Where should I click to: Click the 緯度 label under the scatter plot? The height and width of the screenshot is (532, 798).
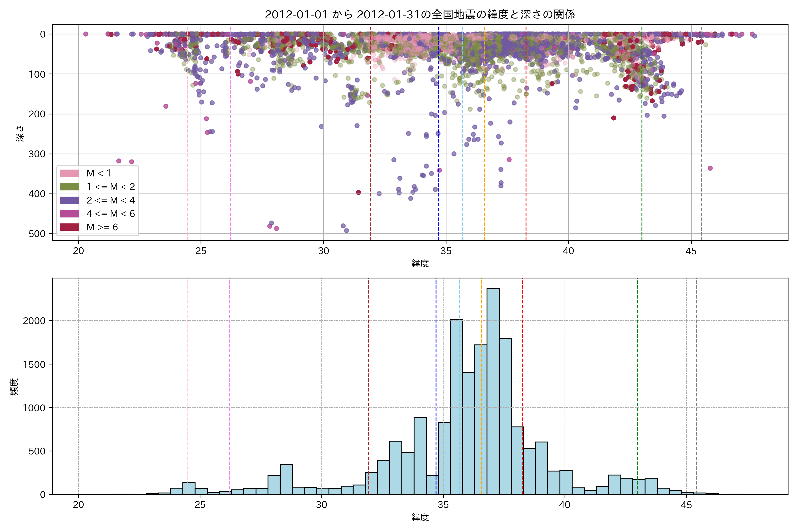[x=420, y=263]
